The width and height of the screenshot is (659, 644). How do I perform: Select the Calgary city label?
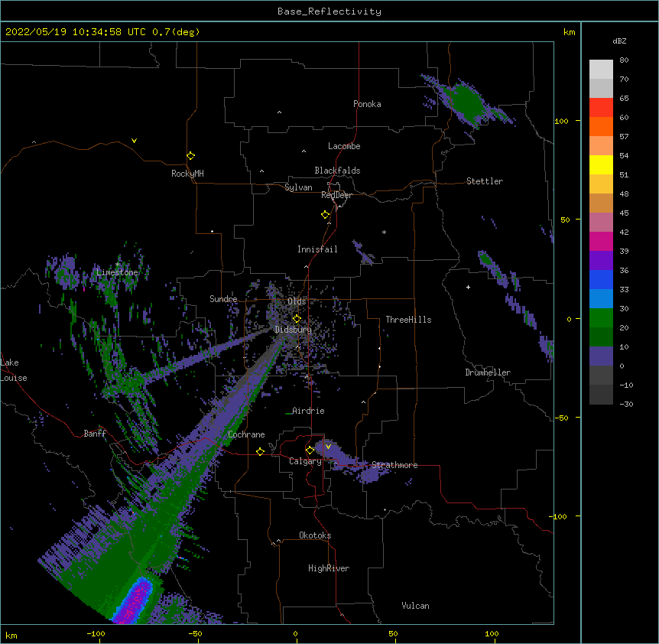pos(305,461)
